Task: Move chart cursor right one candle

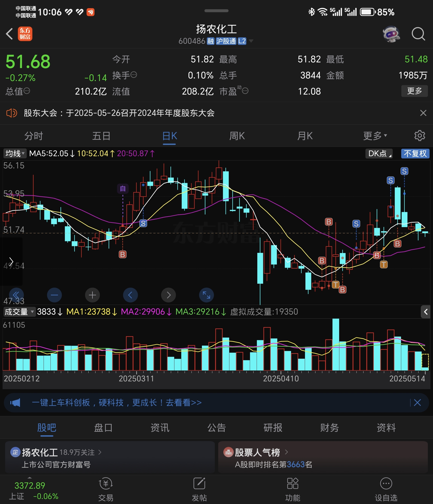Action: click(x=168, y=295)
